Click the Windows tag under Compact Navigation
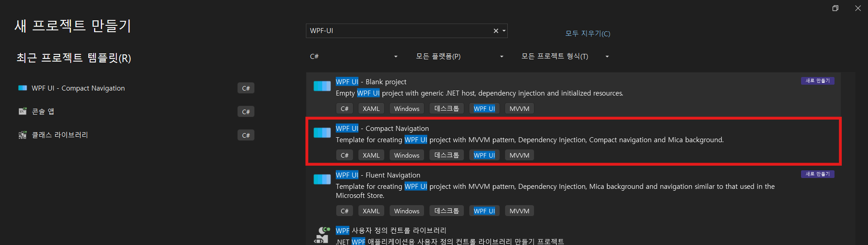The height and width of the screenshot is (245, 868). [x=406, y=155]
